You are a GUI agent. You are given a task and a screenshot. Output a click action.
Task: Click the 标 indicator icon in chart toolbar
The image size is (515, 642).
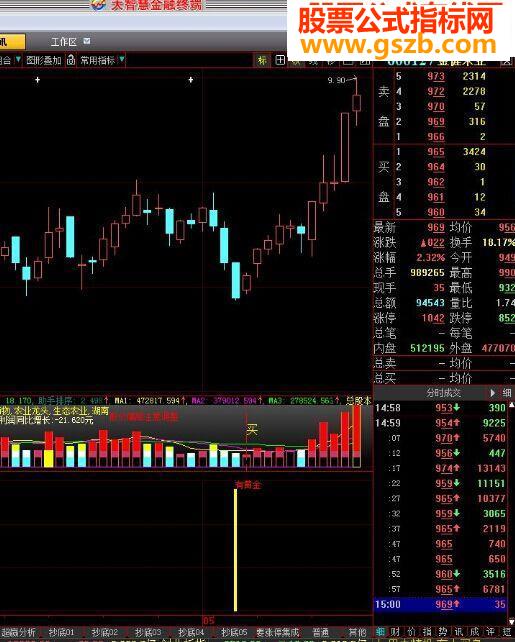click(x=262, y=61)
